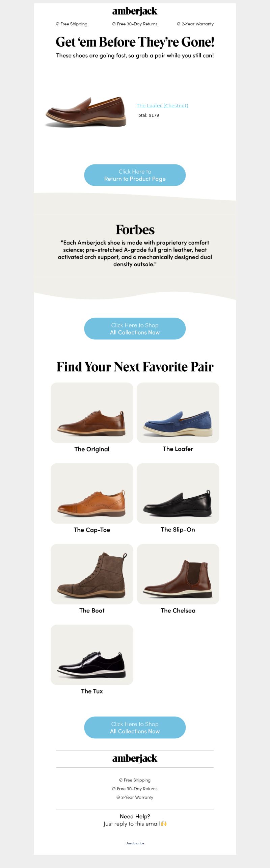270x868 pixels.
Task: Click Free Shipping checkmark icon in header
Action: (x=57, y=24)
